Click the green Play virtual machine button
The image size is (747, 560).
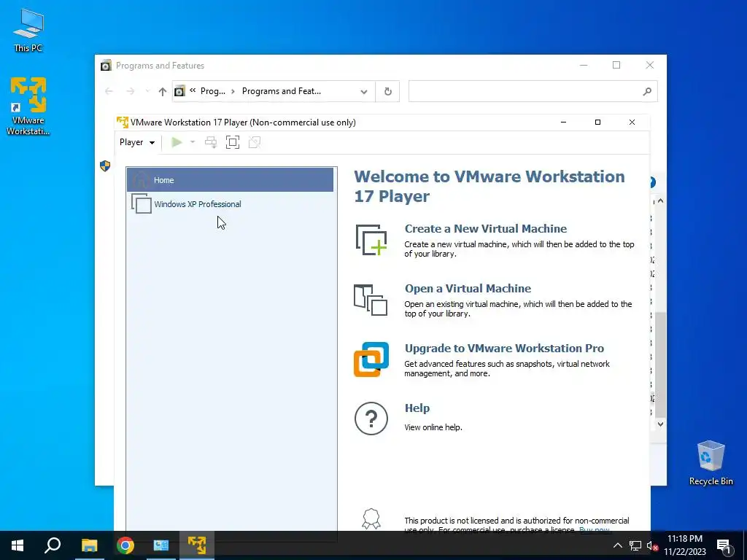click(177, 142)
